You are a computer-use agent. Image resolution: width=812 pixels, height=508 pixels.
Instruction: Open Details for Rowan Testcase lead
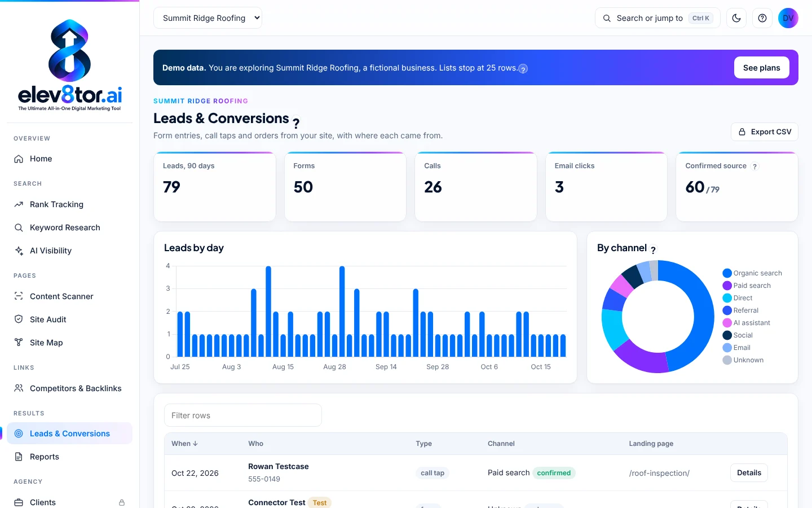(x=749, y=473)
